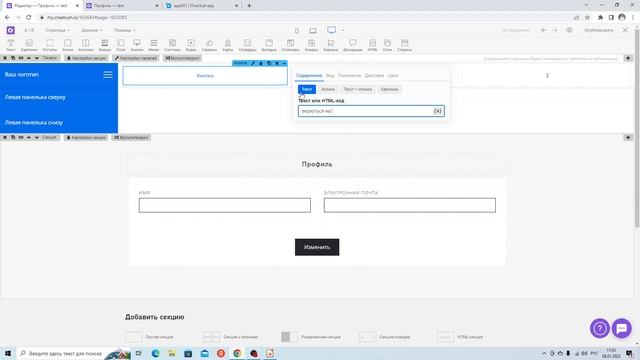Screen dimensions: 640x360
Task: Select the HTML element tool
Action: 372,45
